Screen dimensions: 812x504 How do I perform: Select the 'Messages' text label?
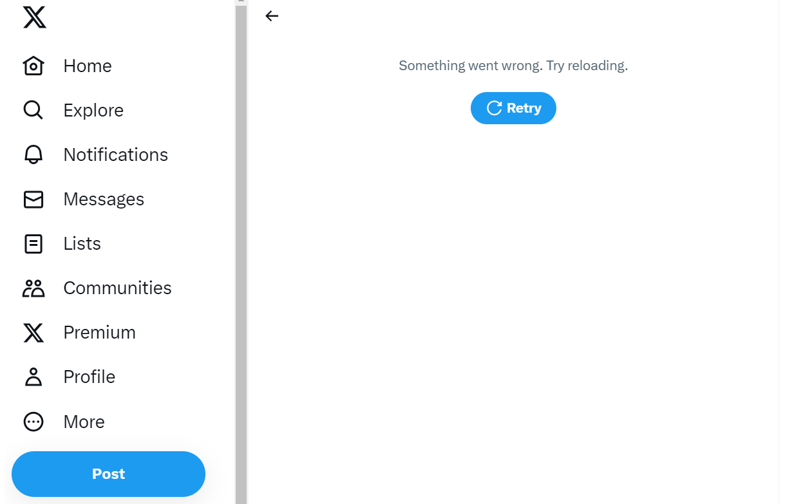tap(104, 200)
